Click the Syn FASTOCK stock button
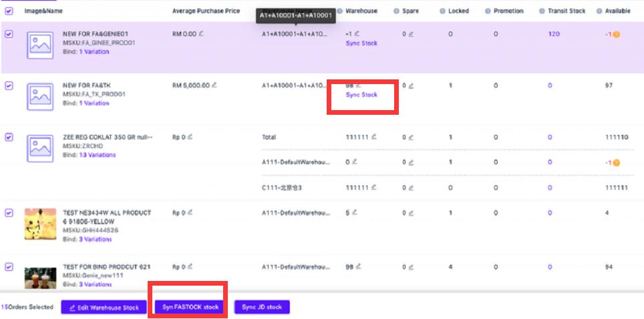The width and height of the screenshot is (644, 319). tap(191, 307)
